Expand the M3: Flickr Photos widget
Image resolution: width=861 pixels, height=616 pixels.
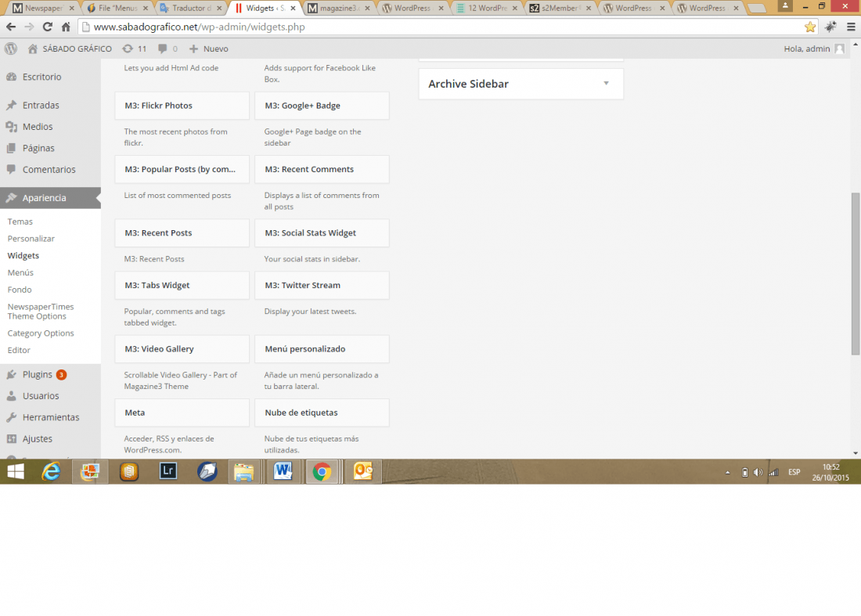pyautogui.click(x=182, y=106)
